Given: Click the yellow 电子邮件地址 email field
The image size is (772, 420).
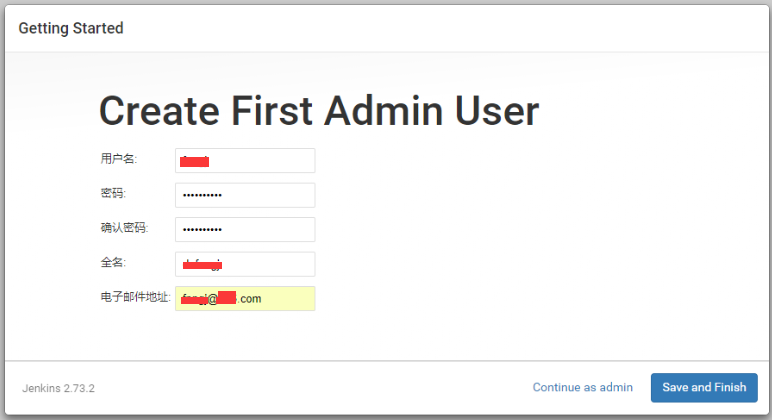Looking at the screenshot, I should click(245, 298).
